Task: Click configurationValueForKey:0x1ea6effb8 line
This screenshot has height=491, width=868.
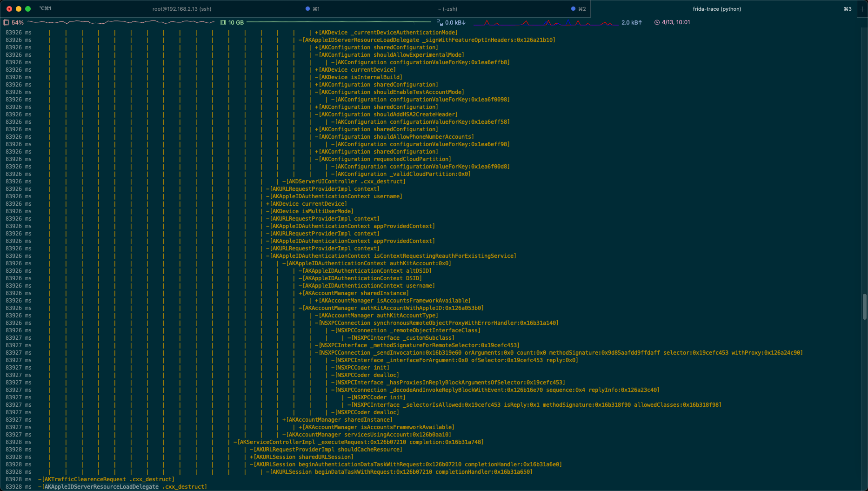Action: click(x=421, y=62)
